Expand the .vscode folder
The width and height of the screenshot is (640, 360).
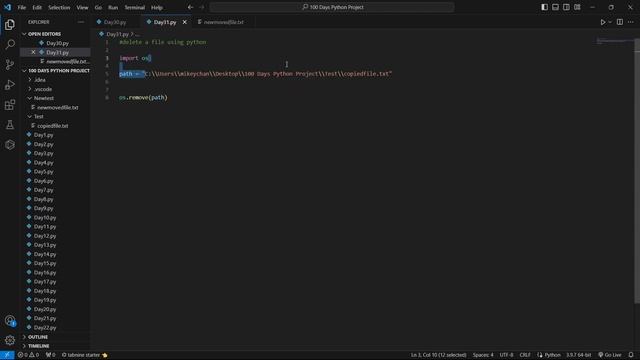click(x=43, y=89)
